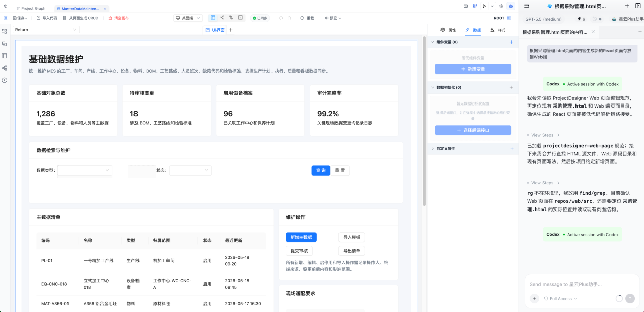Open the 状态 filter dropdown
644x312 pixels.
coord(190,170)
